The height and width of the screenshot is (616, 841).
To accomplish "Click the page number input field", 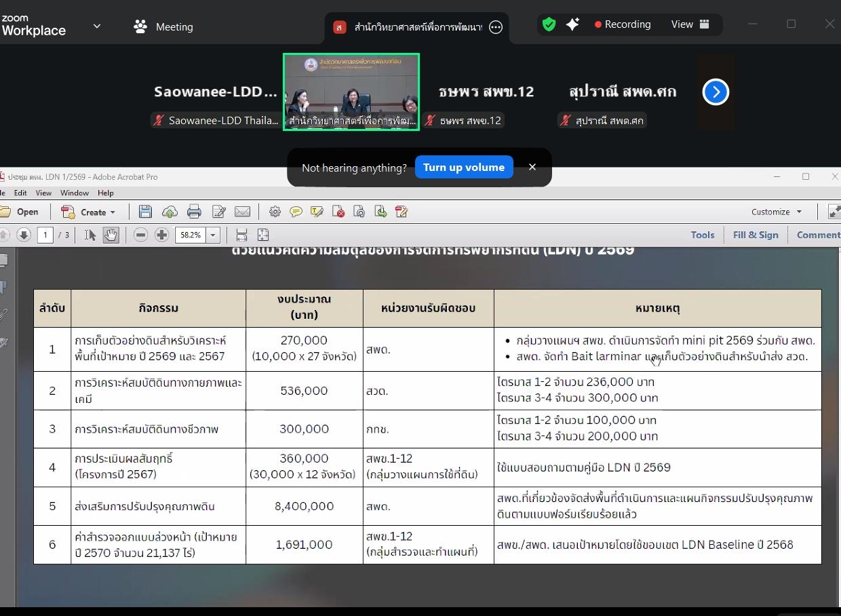I will [x=45, y=235].
